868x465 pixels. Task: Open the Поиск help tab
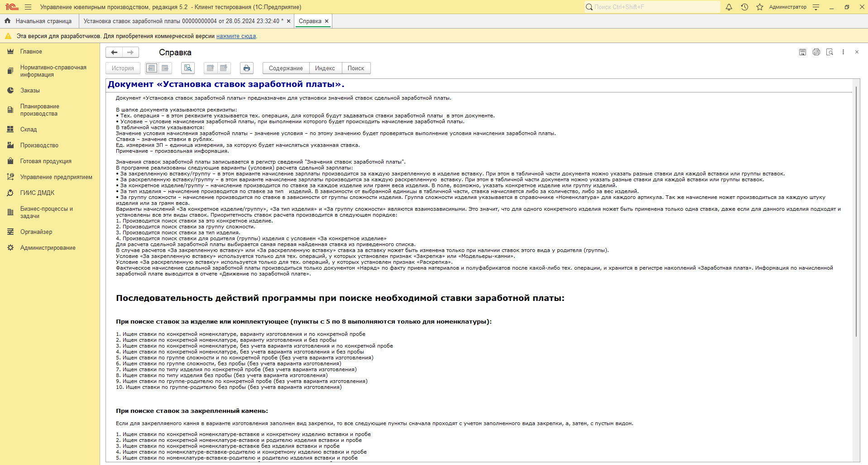pos(356,68)
